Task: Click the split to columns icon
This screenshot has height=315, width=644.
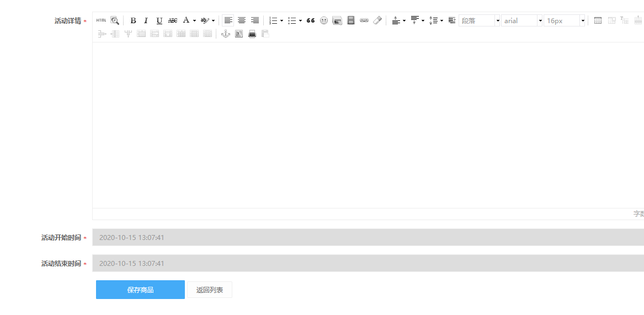Action: [x=207, y=34]
